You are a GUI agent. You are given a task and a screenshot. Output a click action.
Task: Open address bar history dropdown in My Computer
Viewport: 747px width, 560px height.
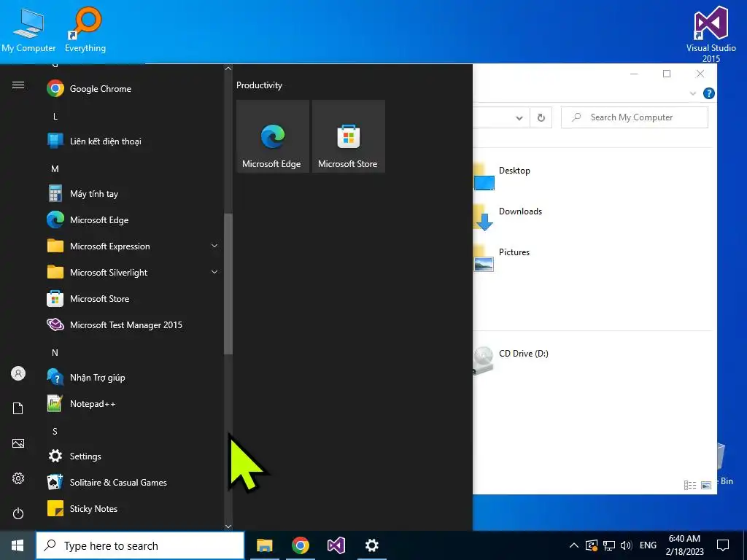pyautogui.click(x=519, y=118)
